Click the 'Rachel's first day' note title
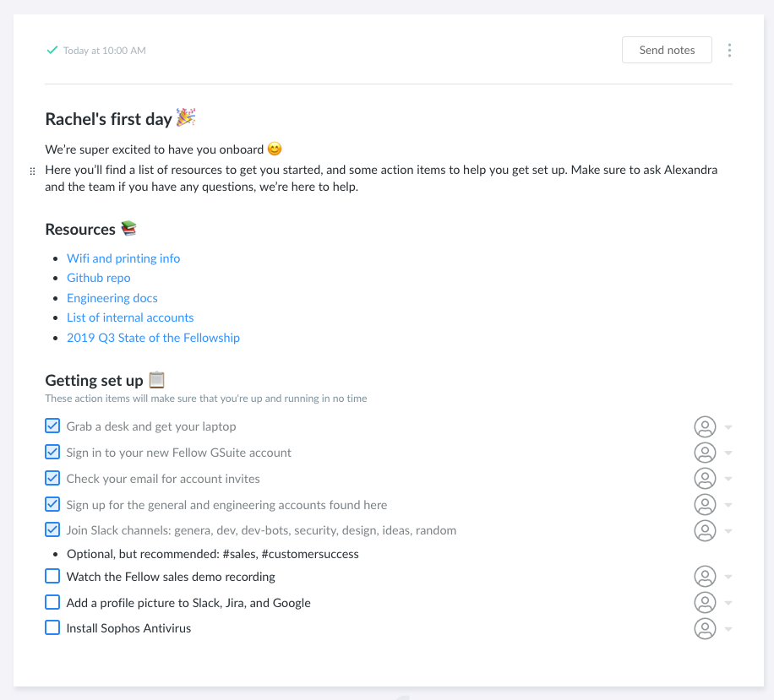Screen dimensions: 774x700 [109, 119]
